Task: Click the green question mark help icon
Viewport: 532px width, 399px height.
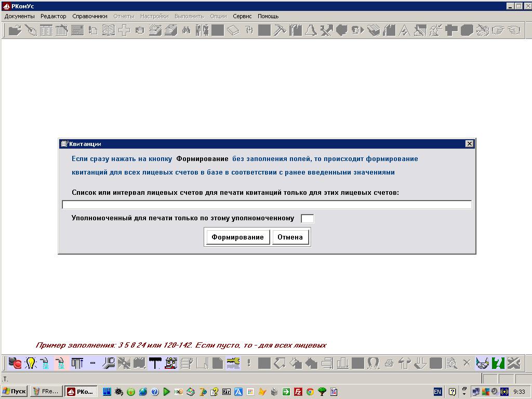Action: tap(498, 363)
